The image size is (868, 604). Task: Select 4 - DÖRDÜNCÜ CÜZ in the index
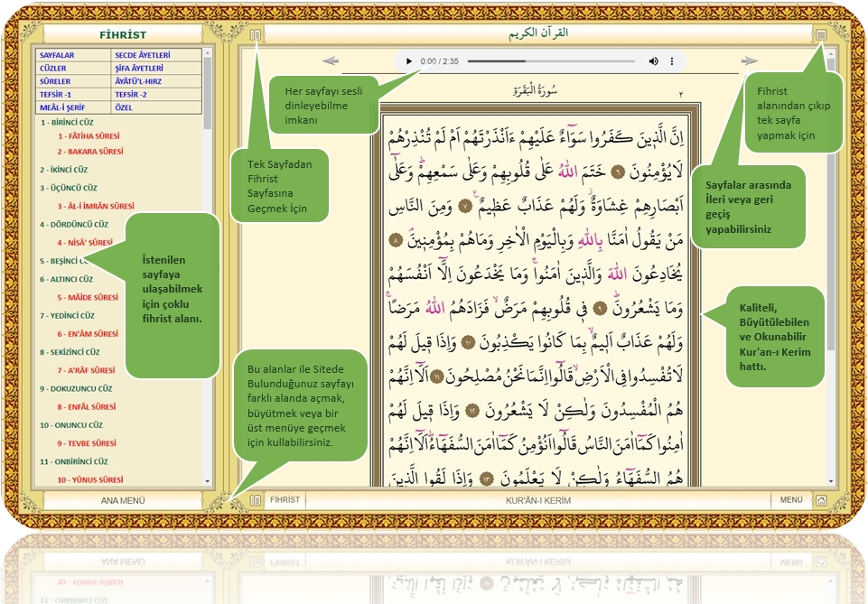[74, 225]
